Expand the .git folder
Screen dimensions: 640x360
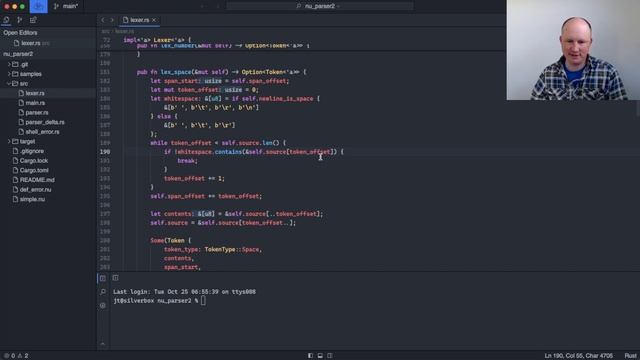(x=9, y=64)
